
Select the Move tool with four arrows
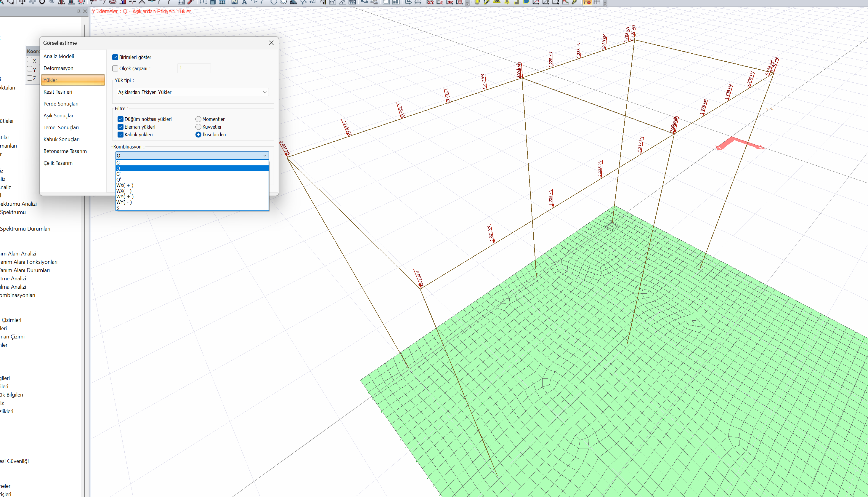[22, 2]
